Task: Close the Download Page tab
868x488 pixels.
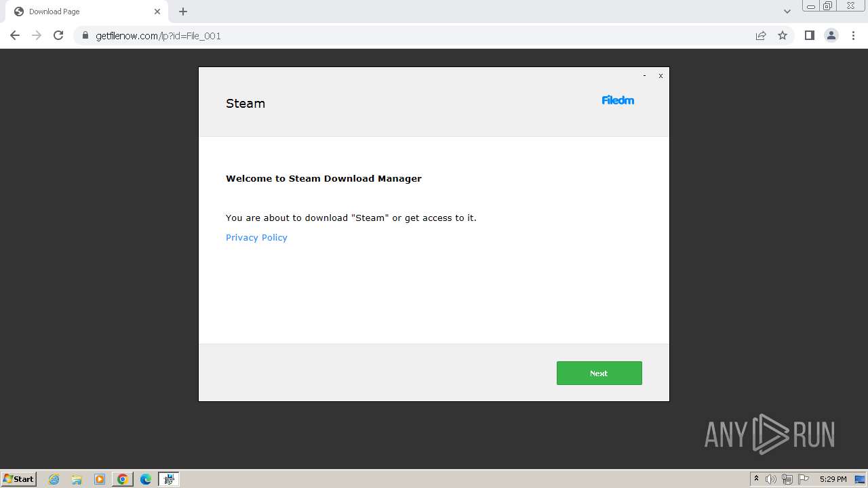Action: [x=157, y=12]
